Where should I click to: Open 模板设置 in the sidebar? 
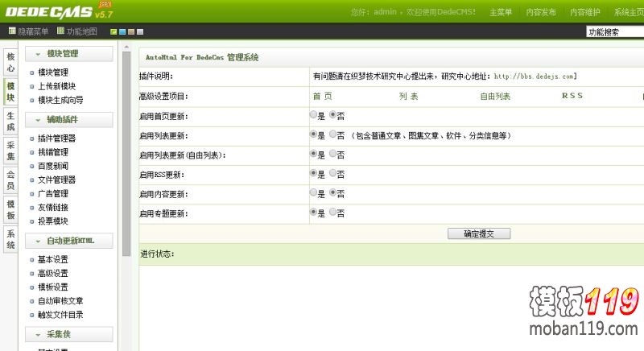pos(53,287)
